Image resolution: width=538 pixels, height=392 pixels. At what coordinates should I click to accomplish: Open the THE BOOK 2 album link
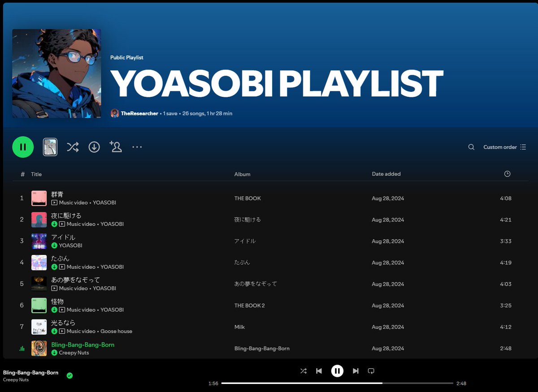[x=250, y=306]
